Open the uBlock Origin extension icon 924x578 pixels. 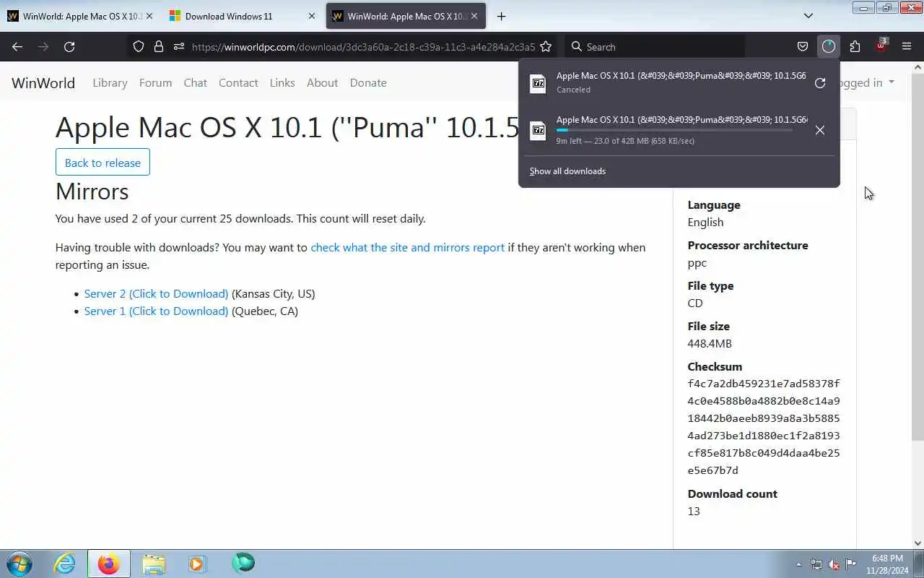tap(881, 46)
